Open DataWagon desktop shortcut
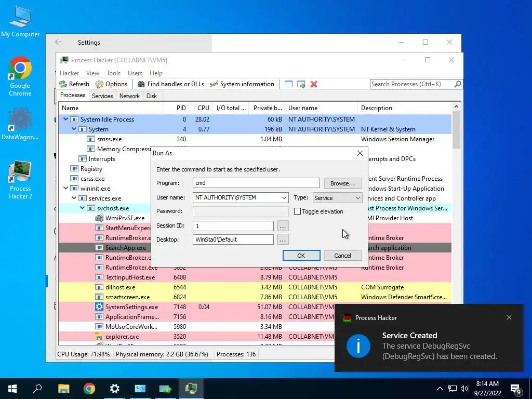 (x=20, y=124)
